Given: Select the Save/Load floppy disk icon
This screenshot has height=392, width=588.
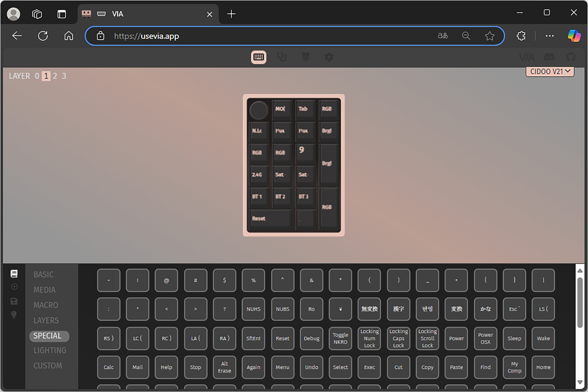Looking at the screenshot, I should pyautogui.click(x=14, y=301).
